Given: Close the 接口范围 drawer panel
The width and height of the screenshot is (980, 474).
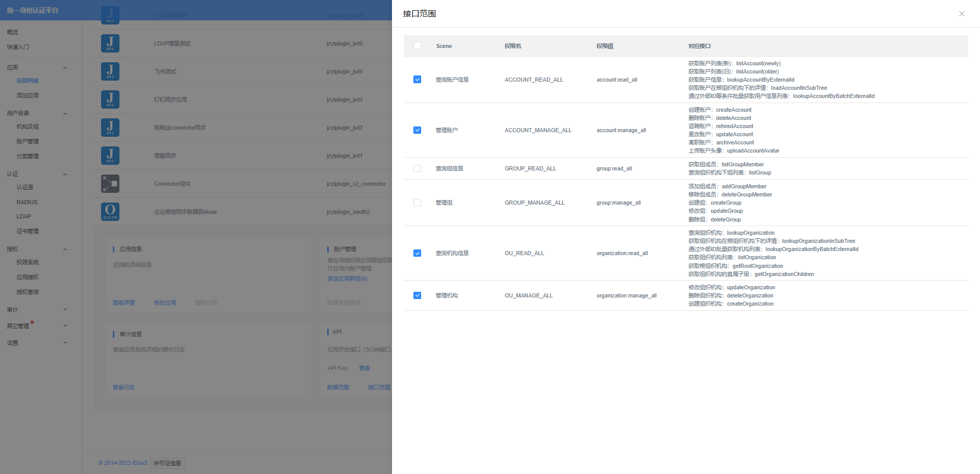Looking at the screenshot, I should [962, 14].
